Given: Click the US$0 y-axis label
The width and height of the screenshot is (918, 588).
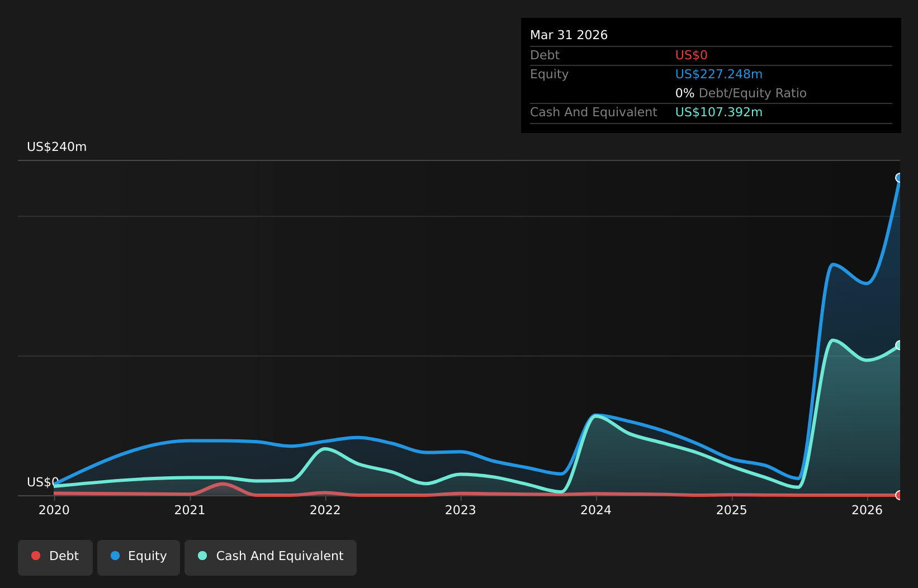Looking at the screenshot, I should [43, 482].
